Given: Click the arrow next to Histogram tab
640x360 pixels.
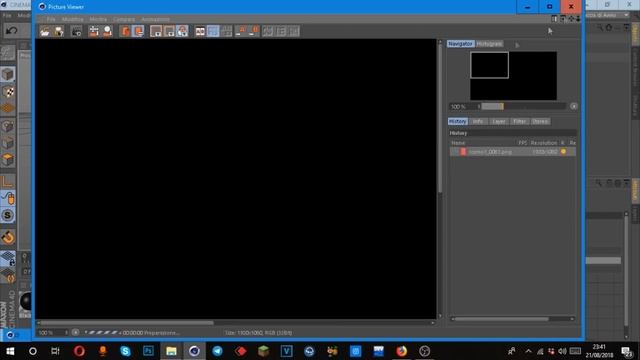Looking at the screenshot, I should tap(517, 45).
